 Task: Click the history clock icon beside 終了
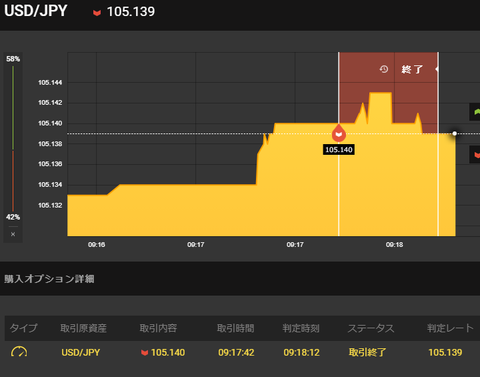click(x=384, y=69)
